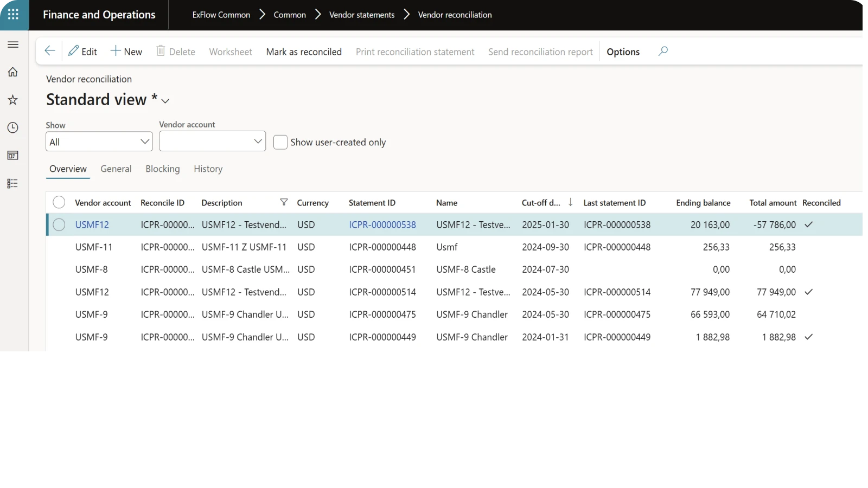The image size is (868, 488).
Task: Open the Worksheet
Action: coord(231,52)
